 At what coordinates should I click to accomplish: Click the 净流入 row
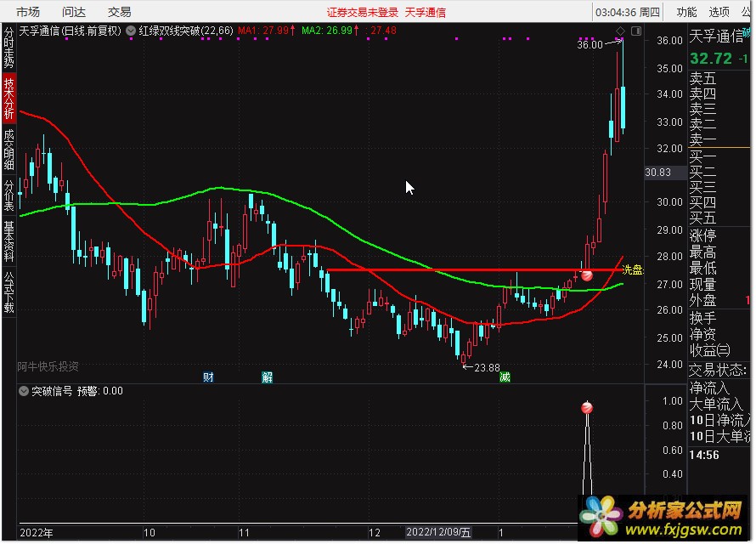pyautogui.click(x=708, y=388)
